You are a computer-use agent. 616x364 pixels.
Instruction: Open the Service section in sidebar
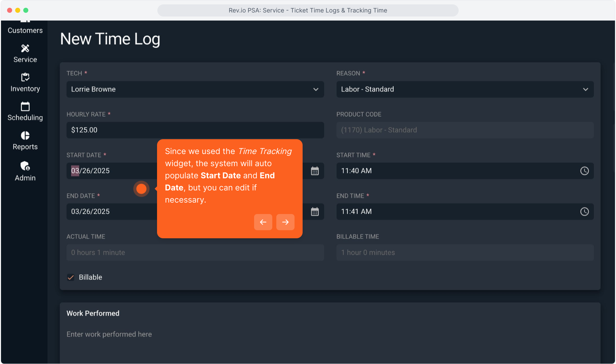pos(25,54)
